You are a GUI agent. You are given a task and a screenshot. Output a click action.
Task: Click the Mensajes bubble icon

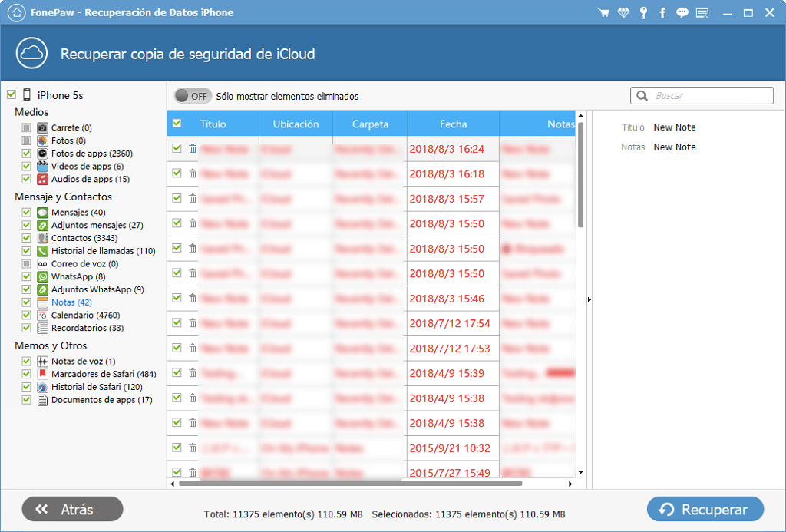tap(43, 213)
